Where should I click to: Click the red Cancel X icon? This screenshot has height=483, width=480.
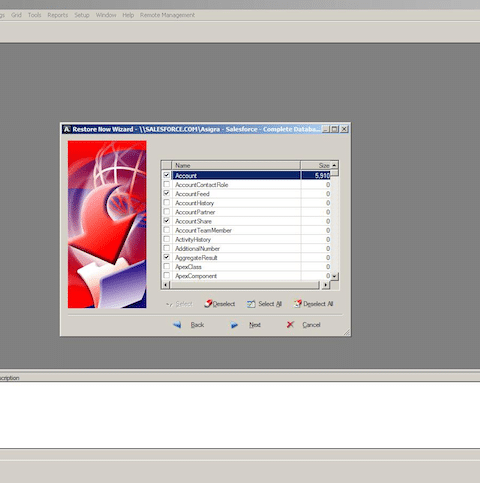(290, 324)
